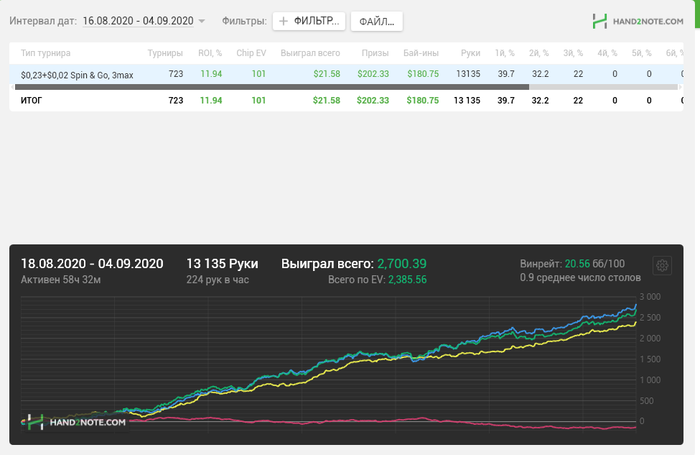
Task: Click the Выиграл всего 2,700.39 value
Action: (402, 263)
